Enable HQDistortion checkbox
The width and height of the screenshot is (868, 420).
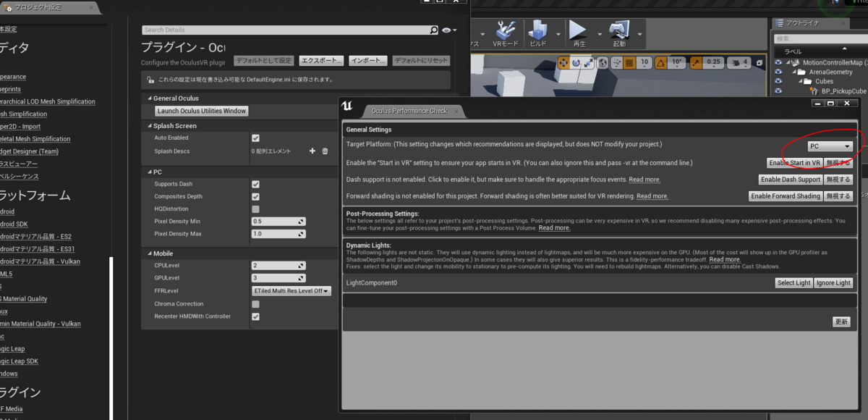pos(255,209)
